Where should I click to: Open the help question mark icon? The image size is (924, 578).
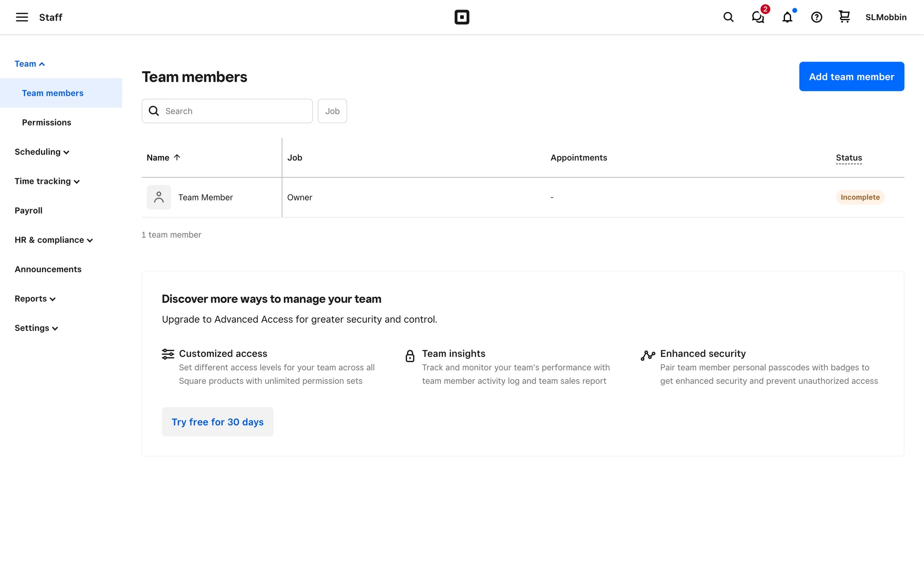click(816, 17)
